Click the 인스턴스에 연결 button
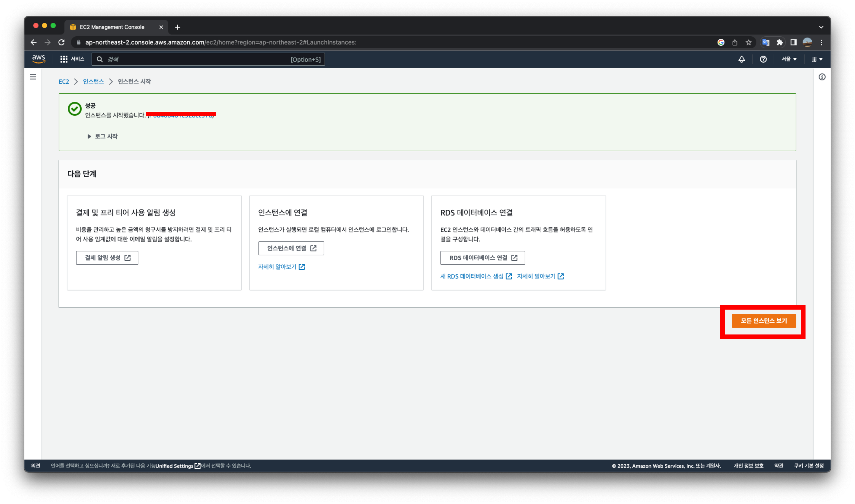The width and height of the screenshot is (855, 504). point(291,248)
